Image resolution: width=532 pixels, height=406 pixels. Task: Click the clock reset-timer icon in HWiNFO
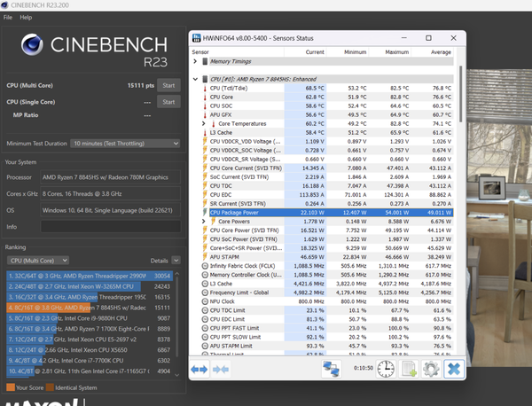pyautogui.click(x=386, y=369)
